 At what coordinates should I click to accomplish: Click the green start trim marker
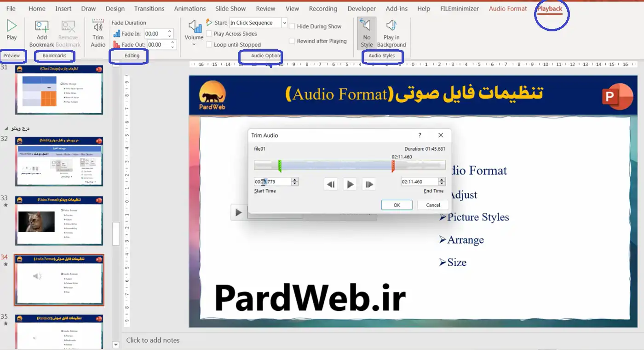tap(279, 166)
